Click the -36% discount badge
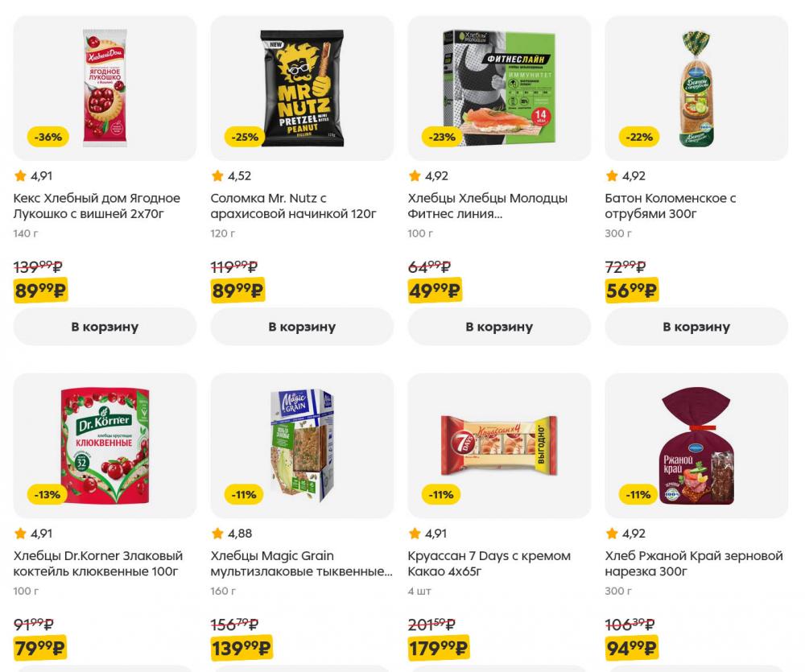The image size is (805, 672). point(47,137)
